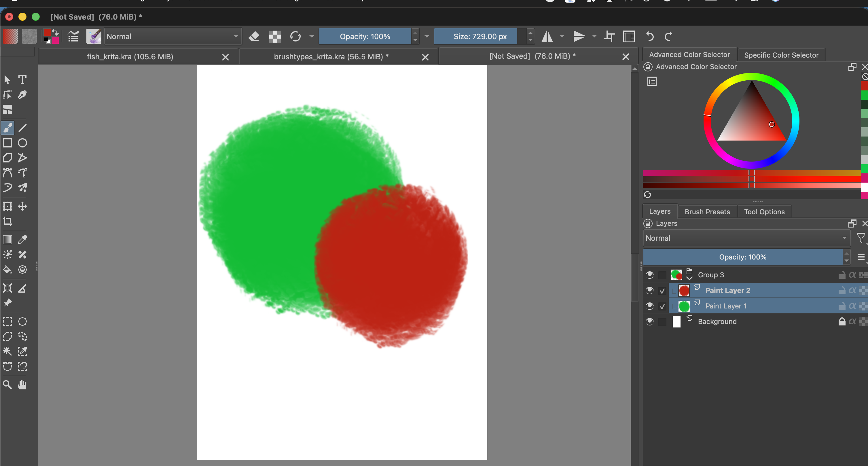Hide Paint Layer 2 with eye icon

pyautogui.click(x=650, y=290)
